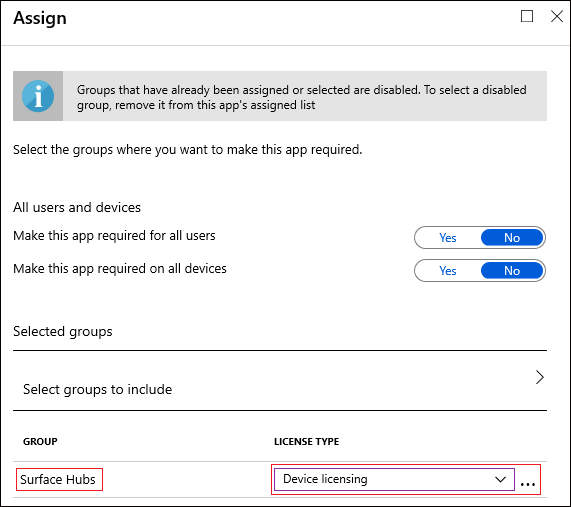Set required for all users to No
This screenshot has height=507, width=571.
click(512, 238)
